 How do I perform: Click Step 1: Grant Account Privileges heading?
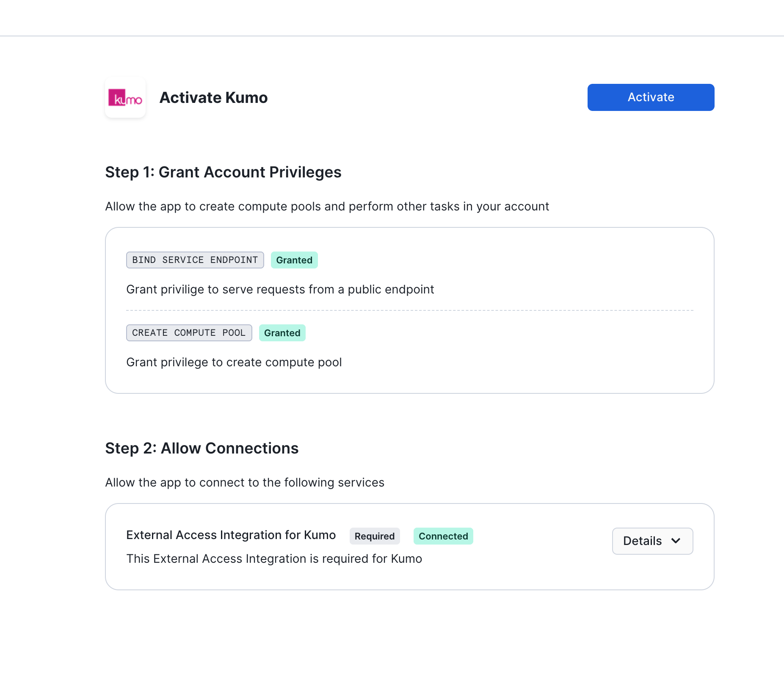[x=223, y=172]
